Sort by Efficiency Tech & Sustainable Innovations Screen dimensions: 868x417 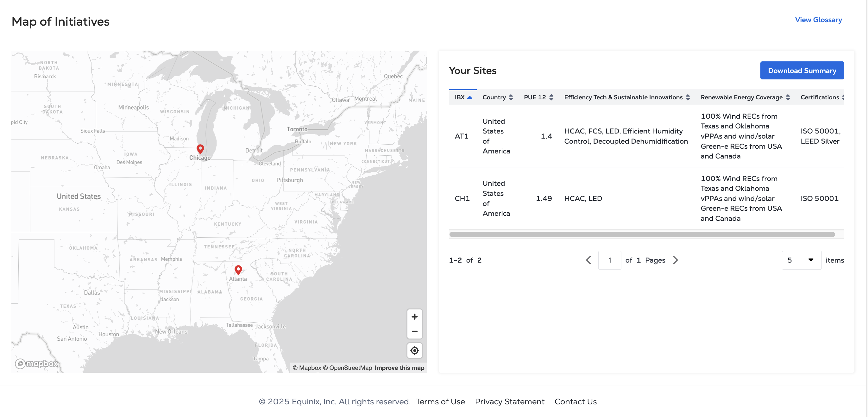[x=626, y=97]
